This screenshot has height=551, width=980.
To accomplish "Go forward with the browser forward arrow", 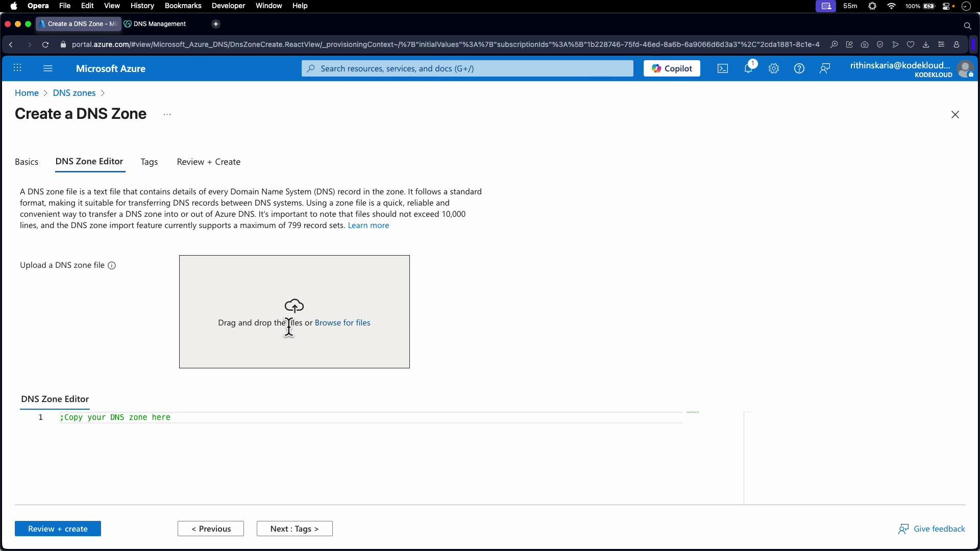I will tap(29, 45).
